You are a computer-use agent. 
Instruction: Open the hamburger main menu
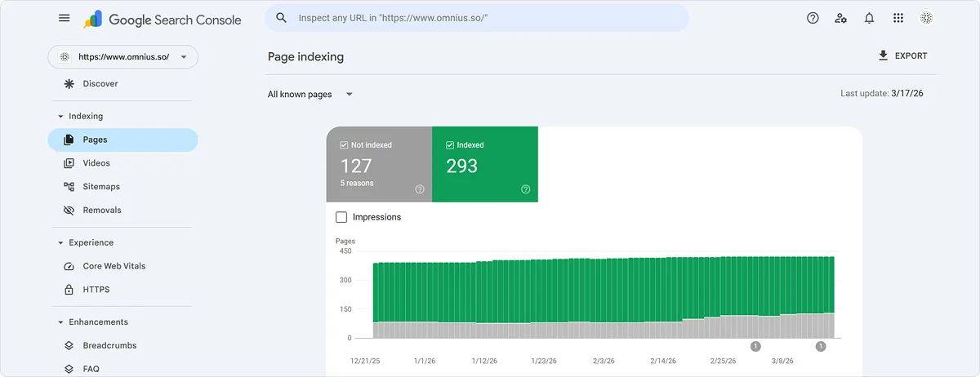point(65,18)
